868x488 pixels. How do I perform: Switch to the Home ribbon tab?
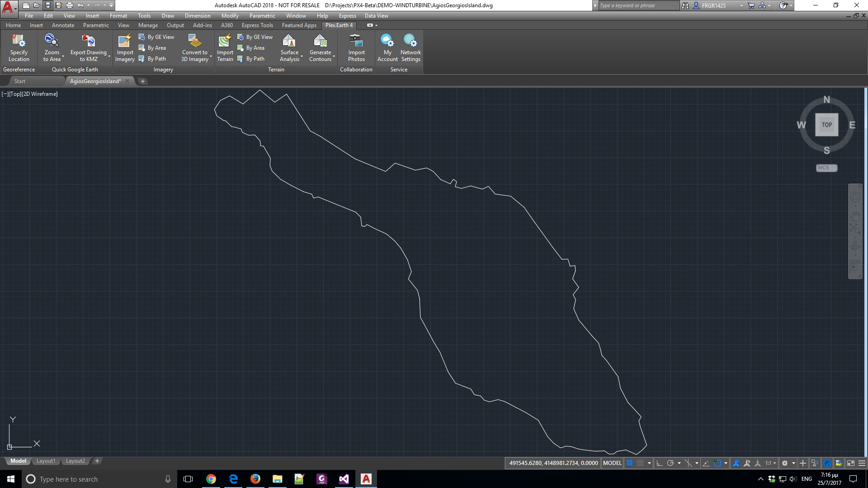[x=13, y=25]
